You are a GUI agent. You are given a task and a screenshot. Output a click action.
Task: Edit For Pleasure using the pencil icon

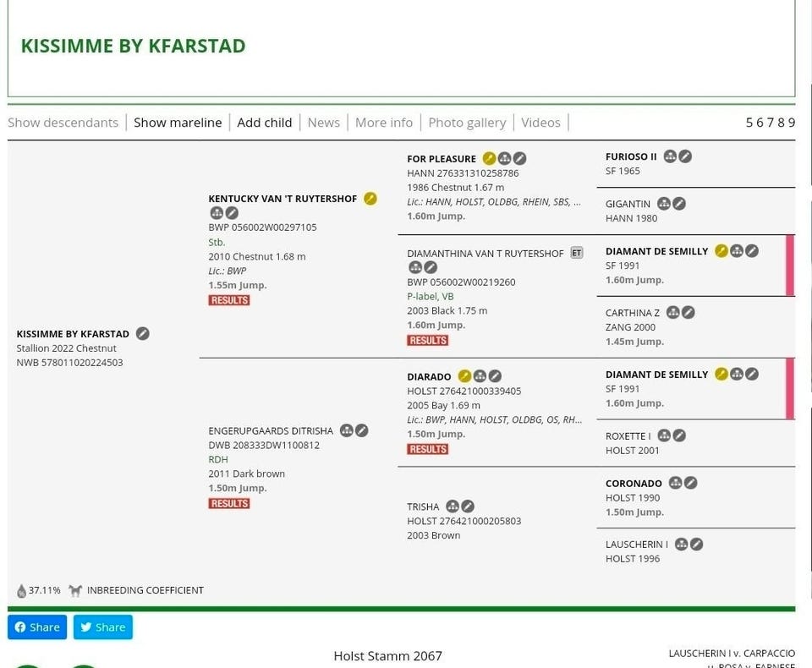point(519,158)
